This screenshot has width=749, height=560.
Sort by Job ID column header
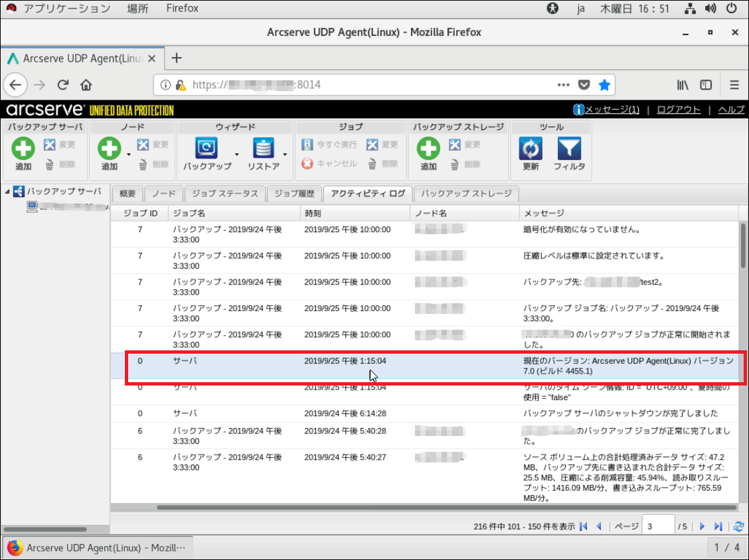pos(139,214)
